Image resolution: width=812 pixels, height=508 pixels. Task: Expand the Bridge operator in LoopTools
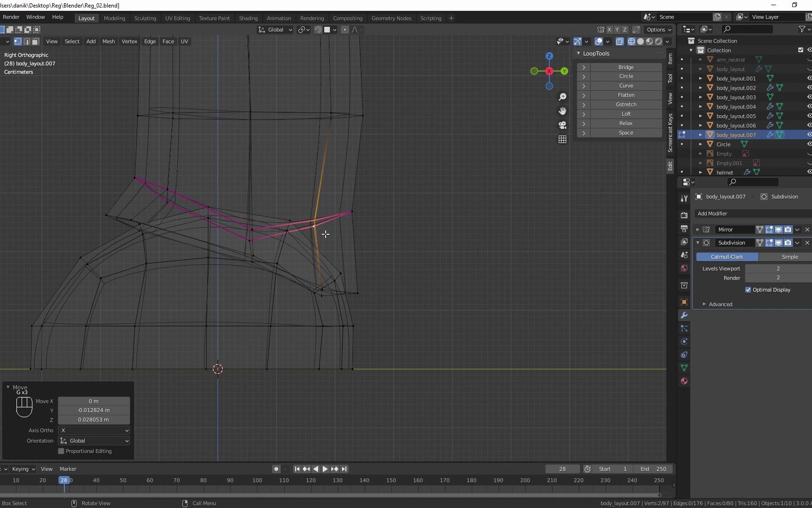(x=583, y=67)
